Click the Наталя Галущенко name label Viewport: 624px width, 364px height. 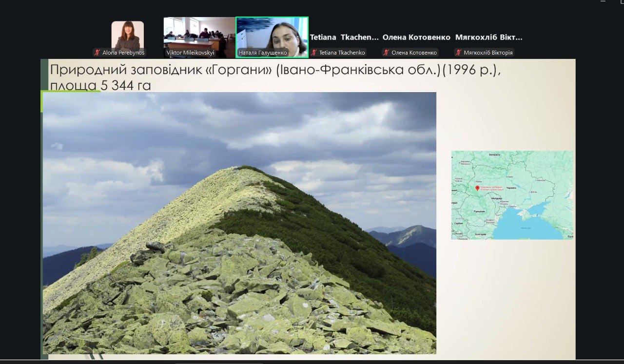point(262,53)
